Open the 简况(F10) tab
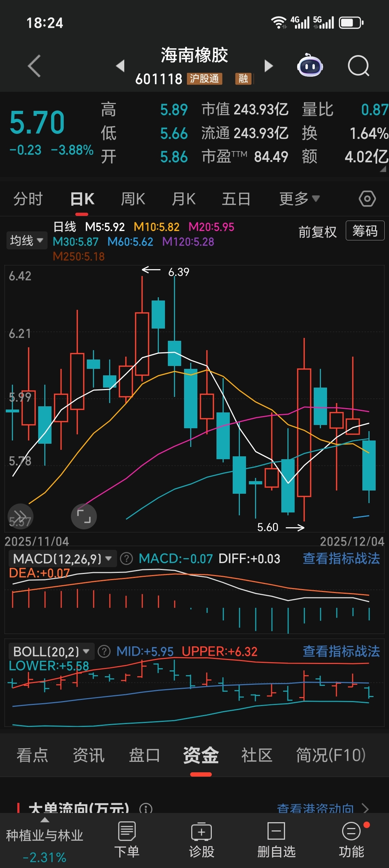 tap(331, 755)
